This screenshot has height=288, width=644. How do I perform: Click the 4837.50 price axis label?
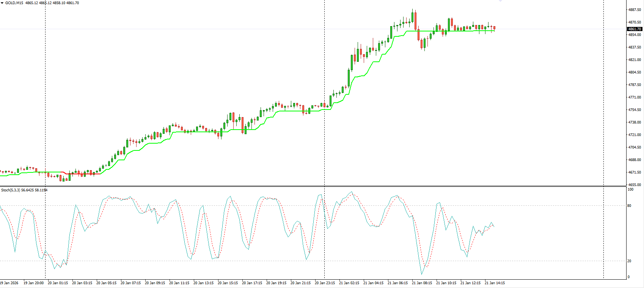point(635,47)
